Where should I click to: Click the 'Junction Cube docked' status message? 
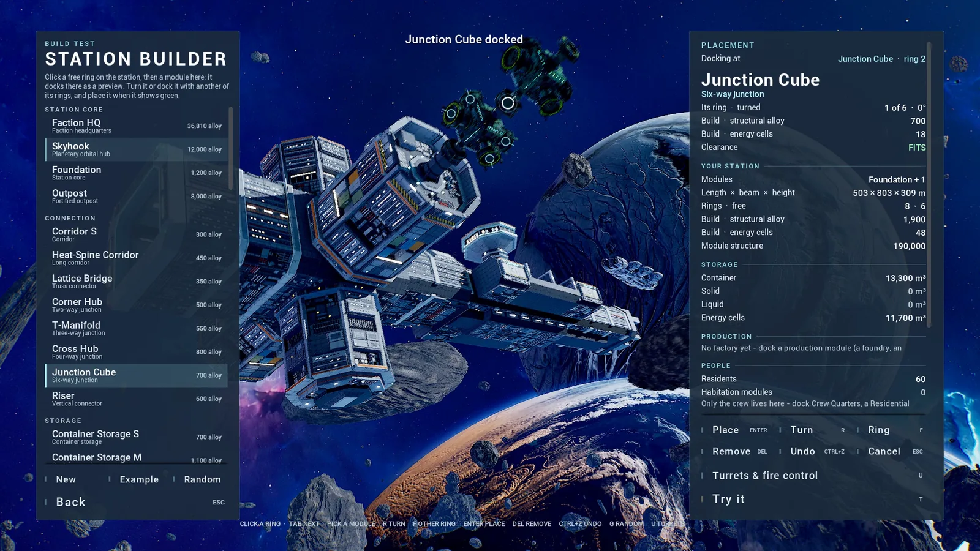pyautogui.click(x=464, y=39)
